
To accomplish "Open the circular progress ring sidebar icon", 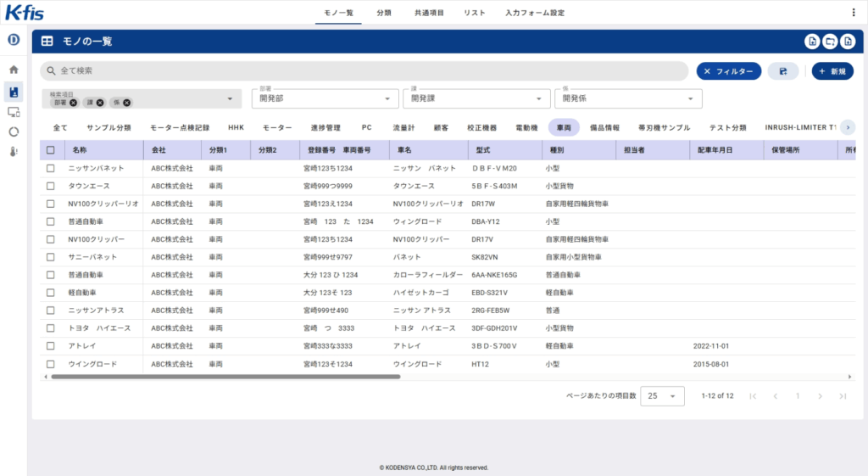I will 14,132.
